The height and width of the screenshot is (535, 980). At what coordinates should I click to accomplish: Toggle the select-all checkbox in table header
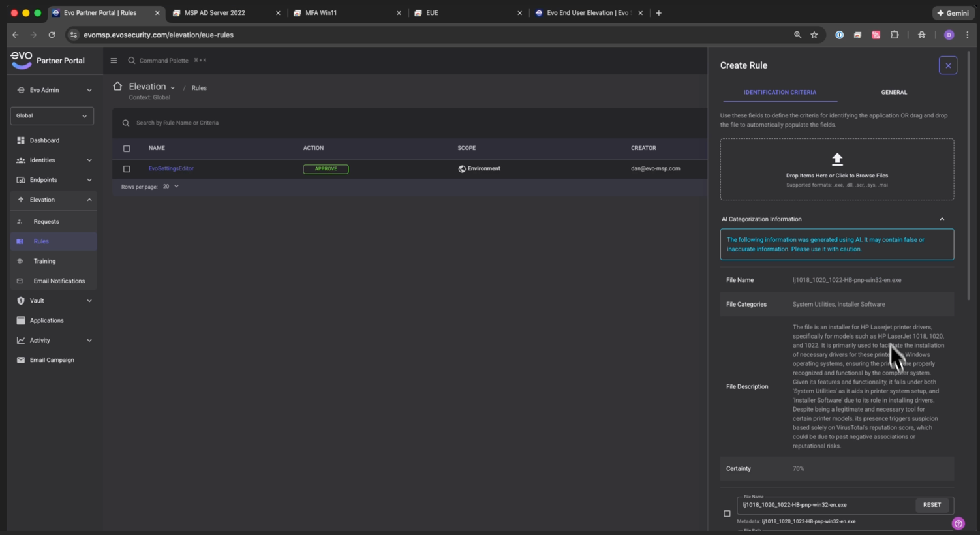point(127,149)
